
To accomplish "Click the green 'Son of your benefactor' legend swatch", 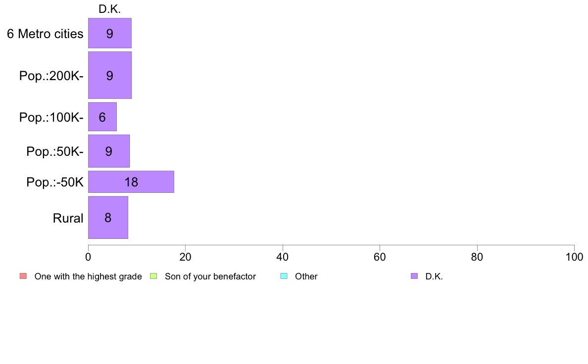I will [153, 276].
